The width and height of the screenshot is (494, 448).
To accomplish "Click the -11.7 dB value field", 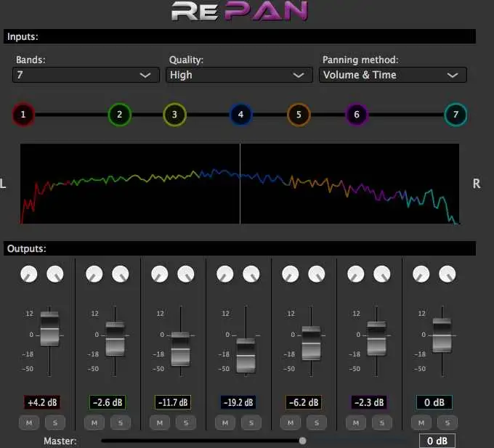I will click(x=173, y=402).
